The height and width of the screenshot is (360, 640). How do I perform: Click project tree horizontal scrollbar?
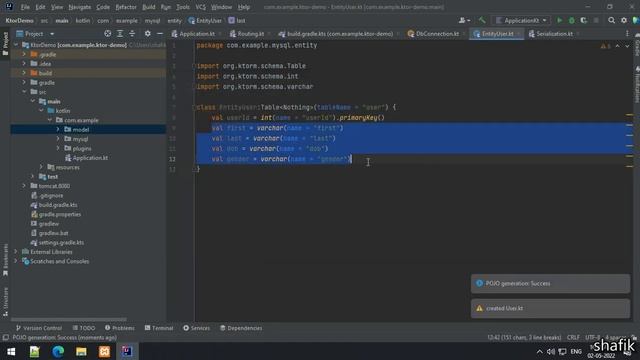coord(69,319)
